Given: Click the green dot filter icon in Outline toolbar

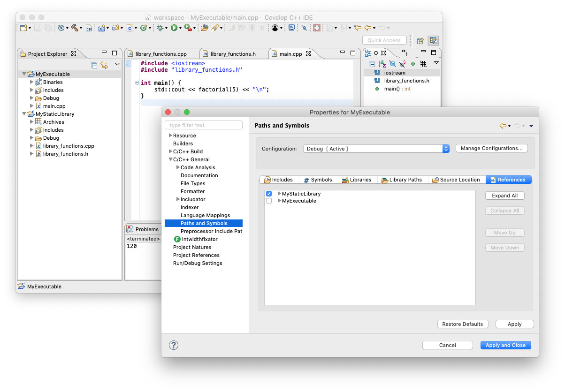Looking at the screenshot, I should pyautogui.click(x=413, y=64).
